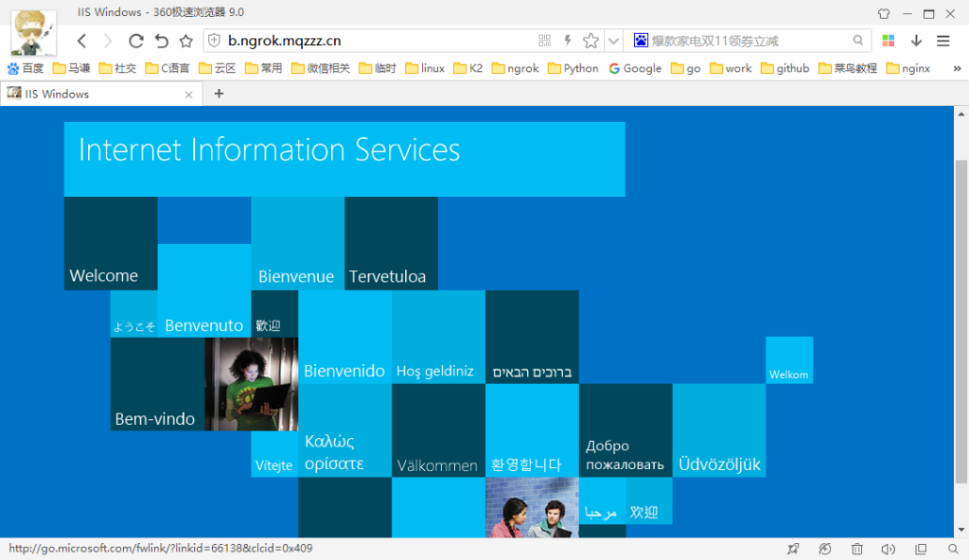Screen dimensions: 969x560
Task: Open the go bookmark folder
Action: point(685,68)
